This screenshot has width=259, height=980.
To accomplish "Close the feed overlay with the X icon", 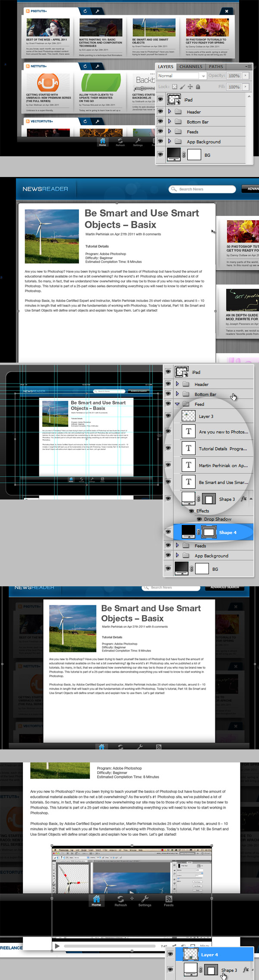I will (x=227, y=11).
